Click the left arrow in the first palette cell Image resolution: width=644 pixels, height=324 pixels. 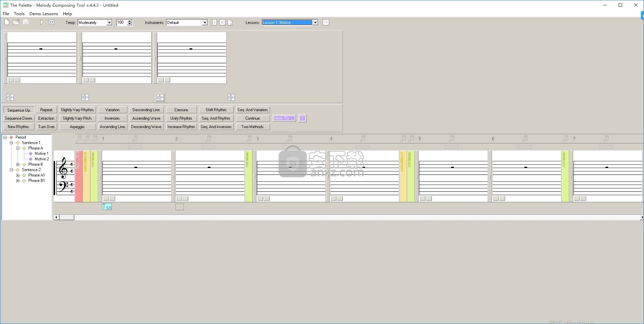[x=11, y=80]
